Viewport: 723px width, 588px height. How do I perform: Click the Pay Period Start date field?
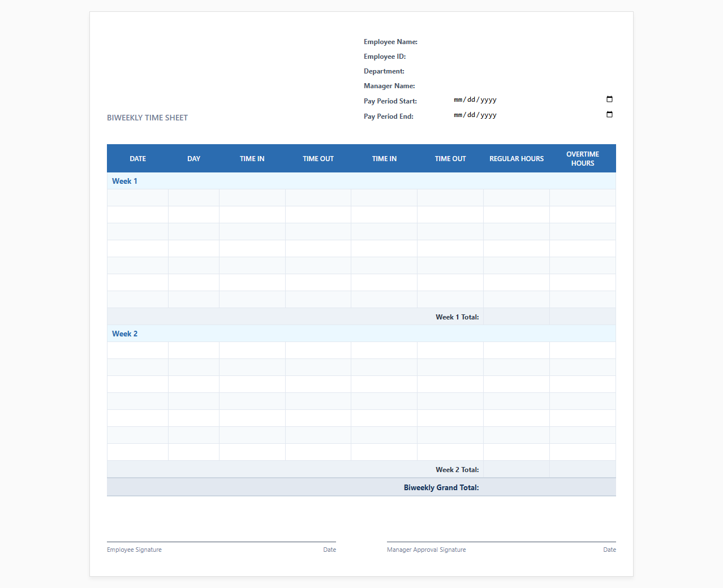533,100
